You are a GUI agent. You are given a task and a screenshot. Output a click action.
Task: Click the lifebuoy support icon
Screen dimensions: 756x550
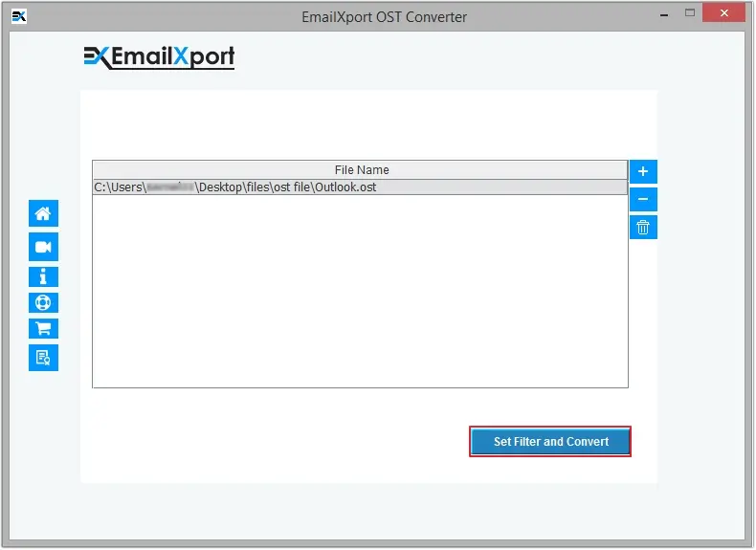pos(43,303)
